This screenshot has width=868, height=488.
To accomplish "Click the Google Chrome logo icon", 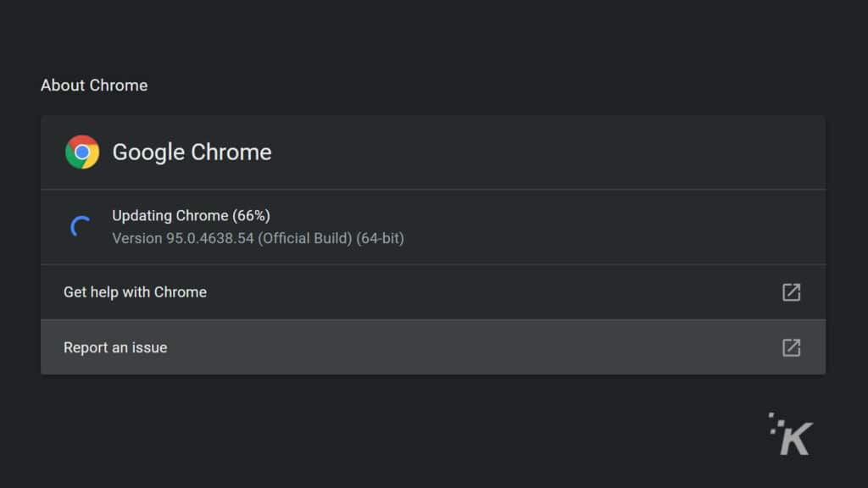I will [82, 152].
